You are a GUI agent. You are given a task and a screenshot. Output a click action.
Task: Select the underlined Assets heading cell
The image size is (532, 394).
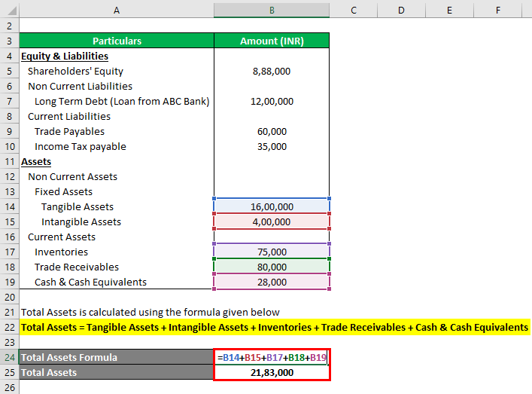click(x=117, y=161)
